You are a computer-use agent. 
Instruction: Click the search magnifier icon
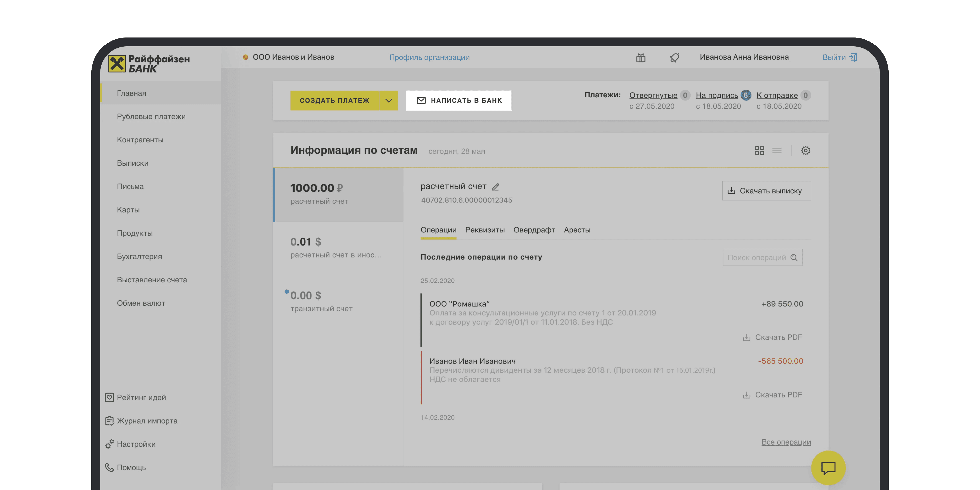pos(794,258)
